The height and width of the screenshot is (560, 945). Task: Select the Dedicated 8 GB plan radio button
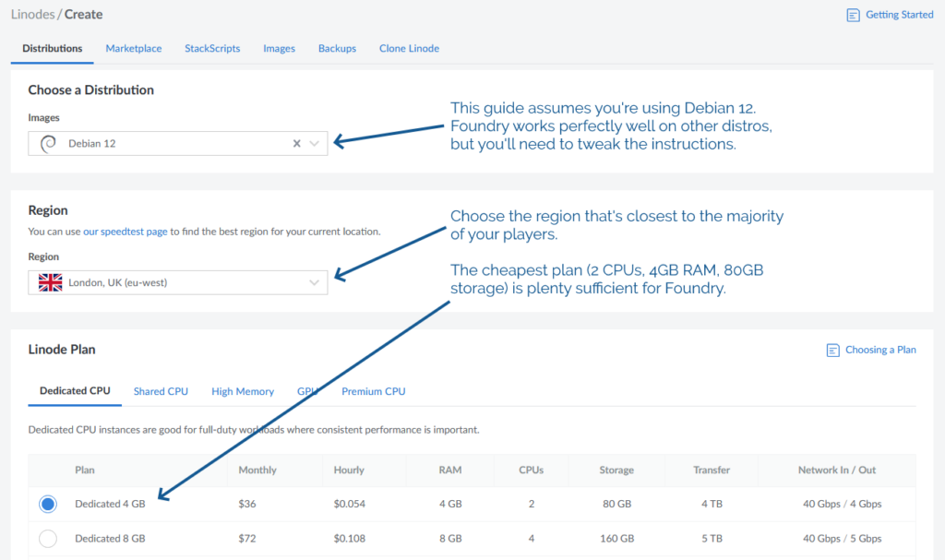pyautogui.click(x=47, y=538)
